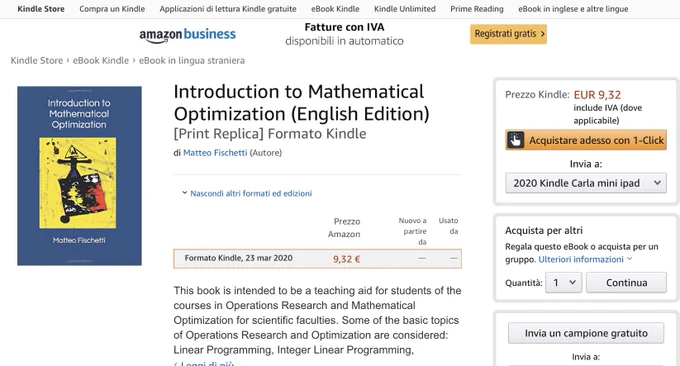The height and width of the screenshot is (366, 680).
Task: Open eBook in lingua straniera breadcrumb
Action: (x=192, y=60)
